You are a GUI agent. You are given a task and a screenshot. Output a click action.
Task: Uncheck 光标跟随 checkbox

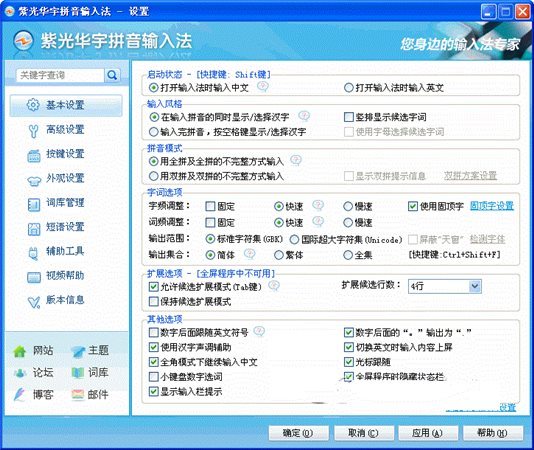(x=349, y=362)
